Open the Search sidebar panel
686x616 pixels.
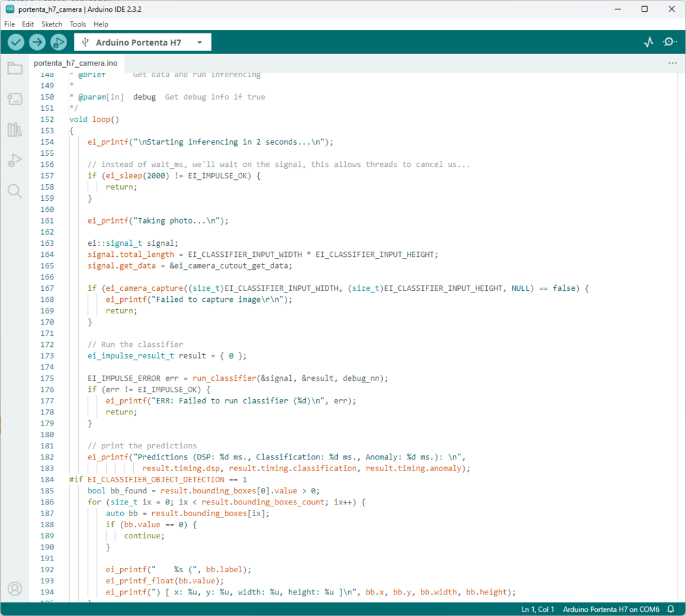click(15, 191)
